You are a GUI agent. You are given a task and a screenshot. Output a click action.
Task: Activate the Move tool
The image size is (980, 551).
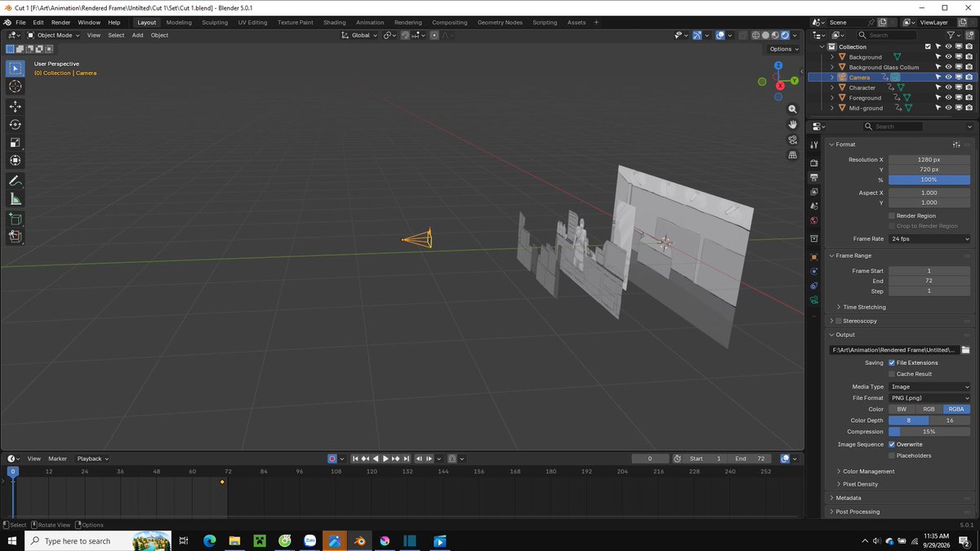[16, 107]
